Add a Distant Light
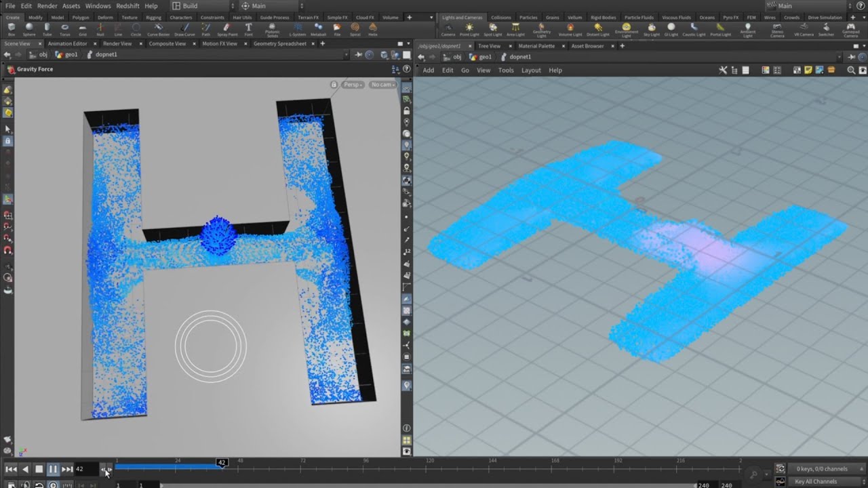Image resolution: width=868 pixels, height=488 pixels. pyautogui.click(x=597, y=29)
